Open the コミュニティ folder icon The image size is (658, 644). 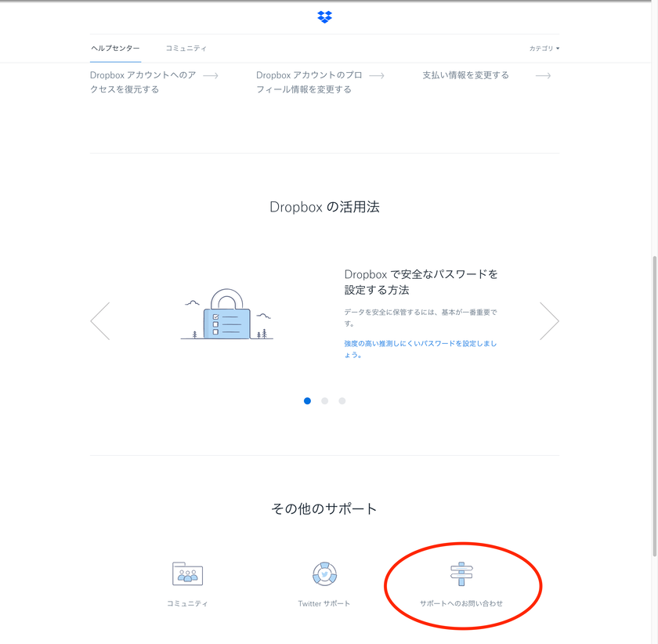point(187,573)
